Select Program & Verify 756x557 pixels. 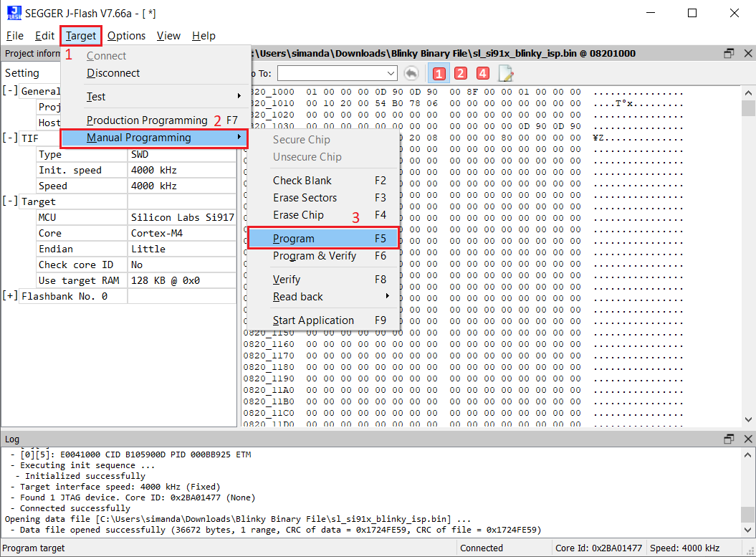tap(323, 256)
